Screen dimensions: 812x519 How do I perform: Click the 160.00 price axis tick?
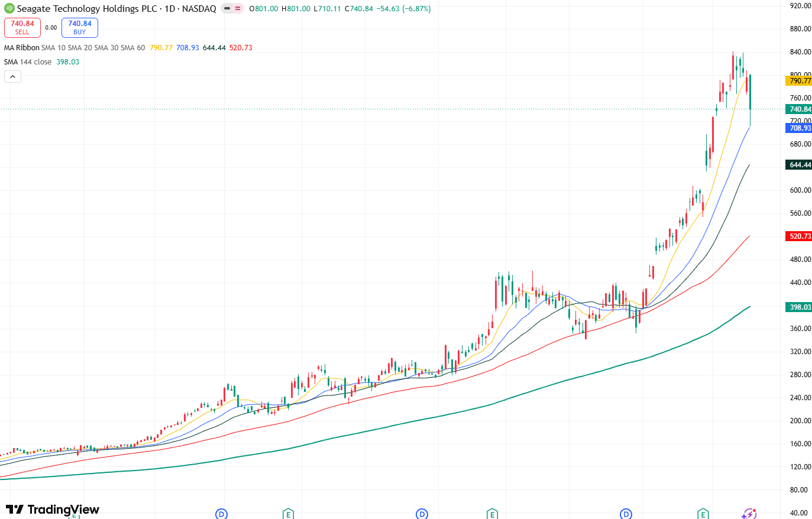(x=800, y=444)
